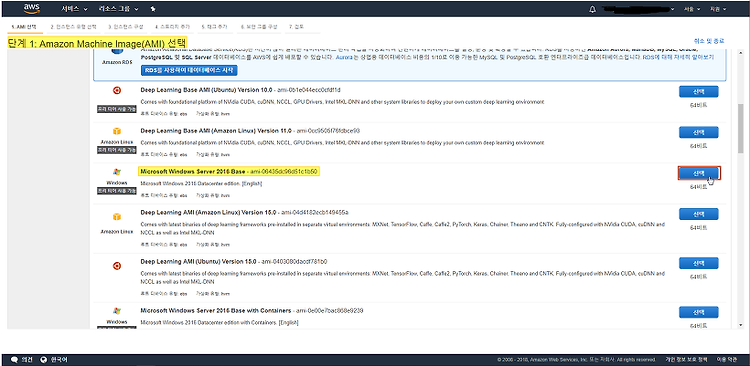Open terms of use footer link
The height and width of the screenshot is (366, 750).
click(x=728, y=359)
